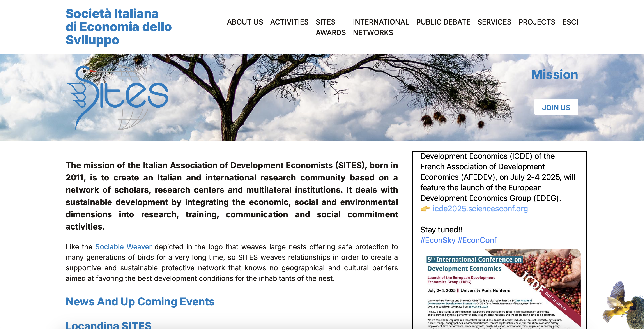Screen dimensions: 644x329
Task: Click the #EconSky hashtag
Action: 438,240
